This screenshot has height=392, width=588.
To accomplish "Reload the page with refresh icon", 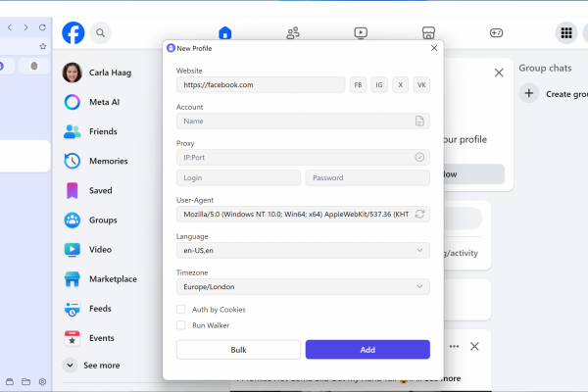I will [42, 27].
